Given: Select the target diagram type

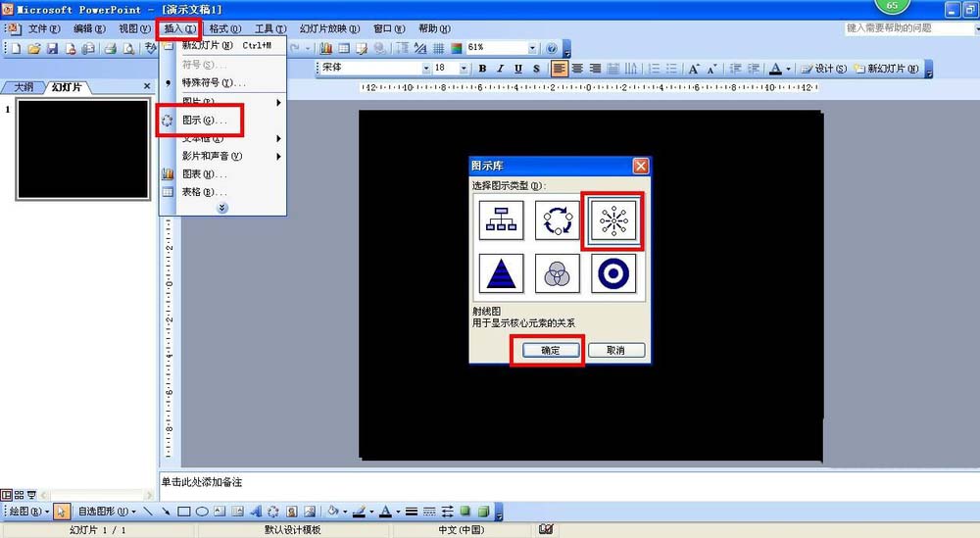Looking at the screenshot, I should click(613, 273).
